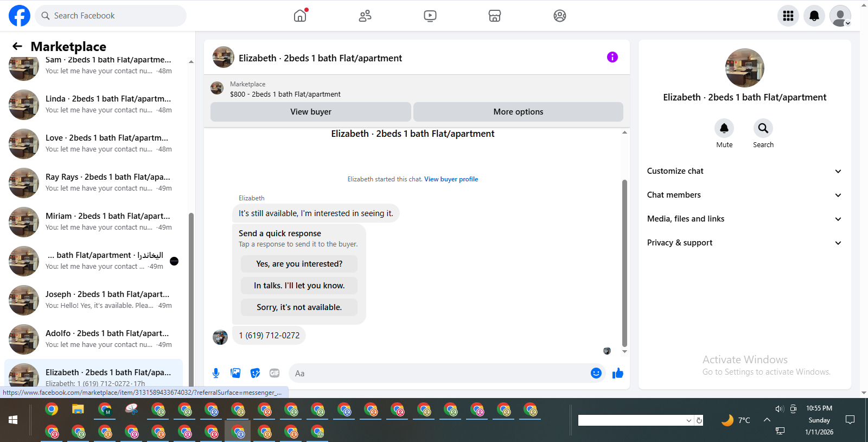Open File Explorer in the taskbar
This screenshot has width=868, height=442.
click(78, 409)
